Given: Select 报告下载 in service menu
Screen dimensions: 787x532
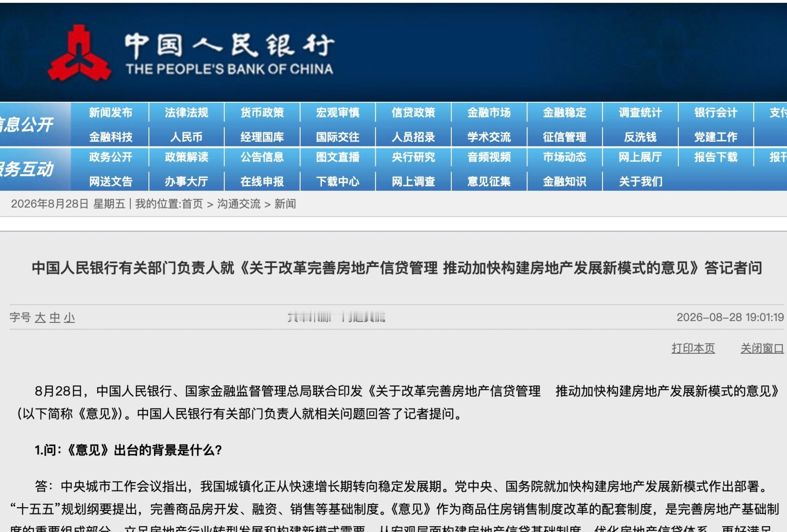Looking at the screenshot, I should [x=716, y=157].
